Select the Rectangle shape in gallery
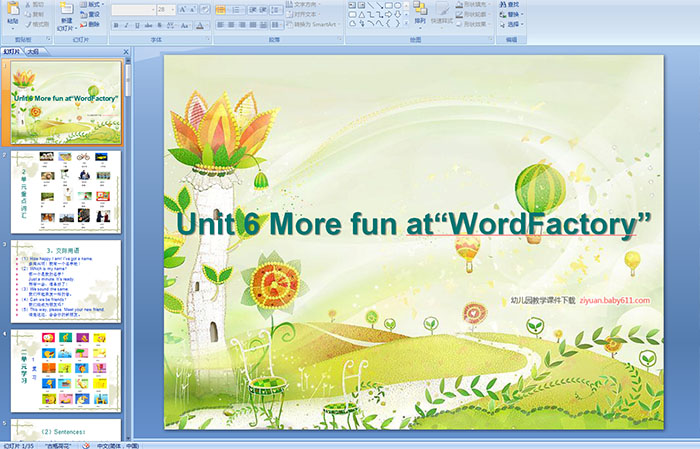700x449 pixels. tap(388, 5)
